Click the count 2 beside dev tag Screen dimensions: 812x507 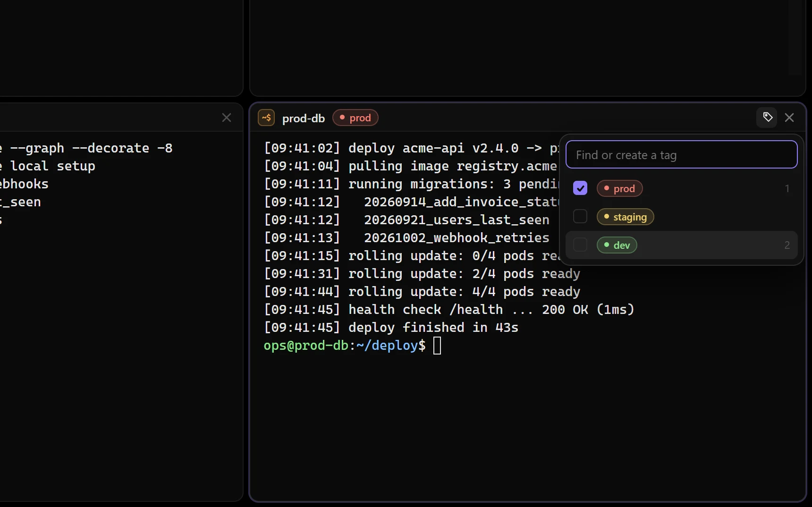click(787, 245)
